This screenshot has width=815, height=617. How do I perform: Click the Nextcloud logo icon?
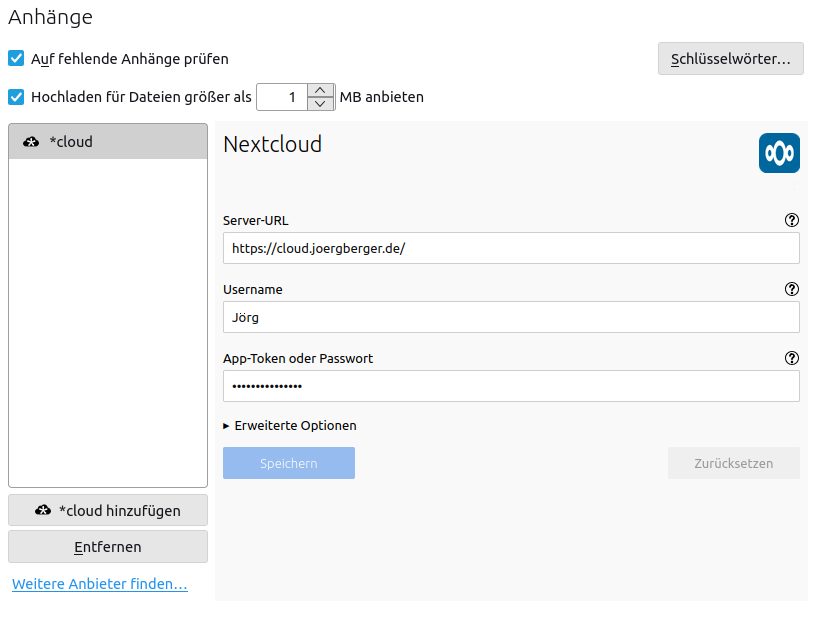point(779,153)
